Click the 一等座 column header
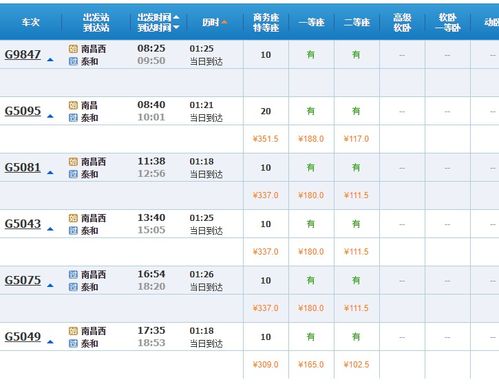Viewport: 499px width, 384px height. (x=311, y=22)
